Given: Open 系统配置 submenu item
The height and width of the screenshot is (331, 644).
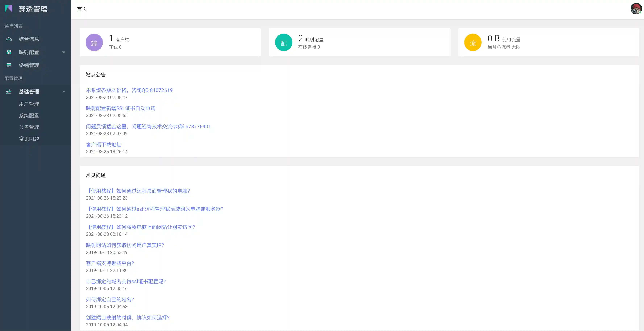Looking at the screenshot, I should (x=29, y=116).
